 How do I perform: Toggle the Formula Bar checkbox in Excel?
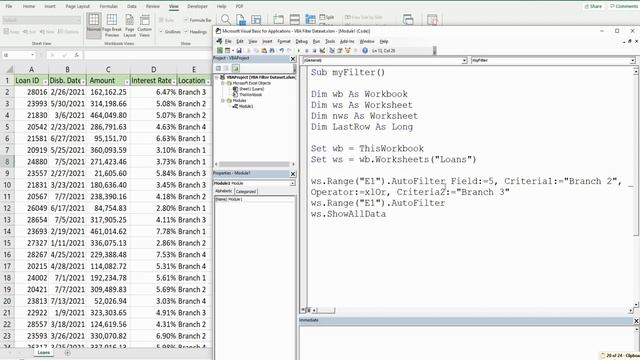point(186,20)
